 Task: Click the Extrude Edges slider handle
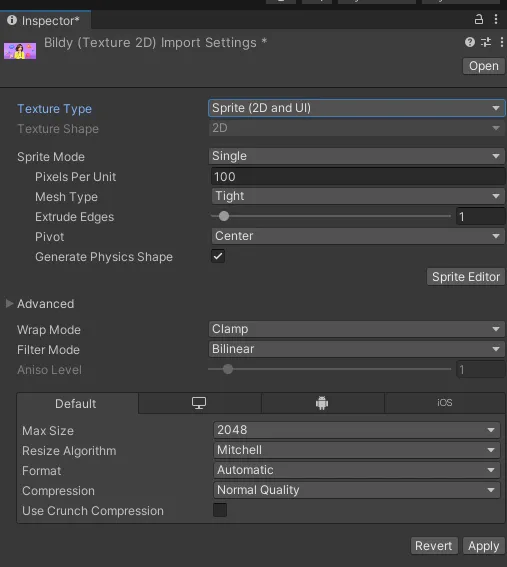pyautogui.click(x=224, y=216)
